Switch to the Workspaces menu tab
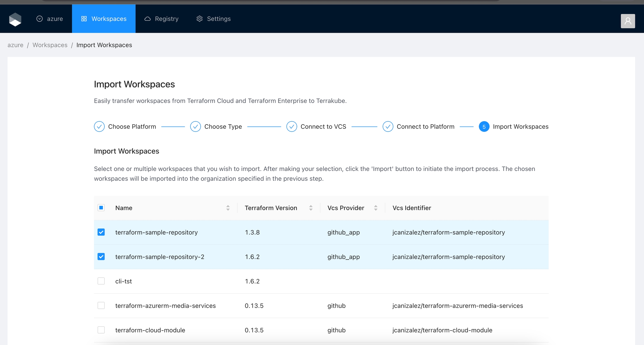The image size is (644, 345). point(104,19)
